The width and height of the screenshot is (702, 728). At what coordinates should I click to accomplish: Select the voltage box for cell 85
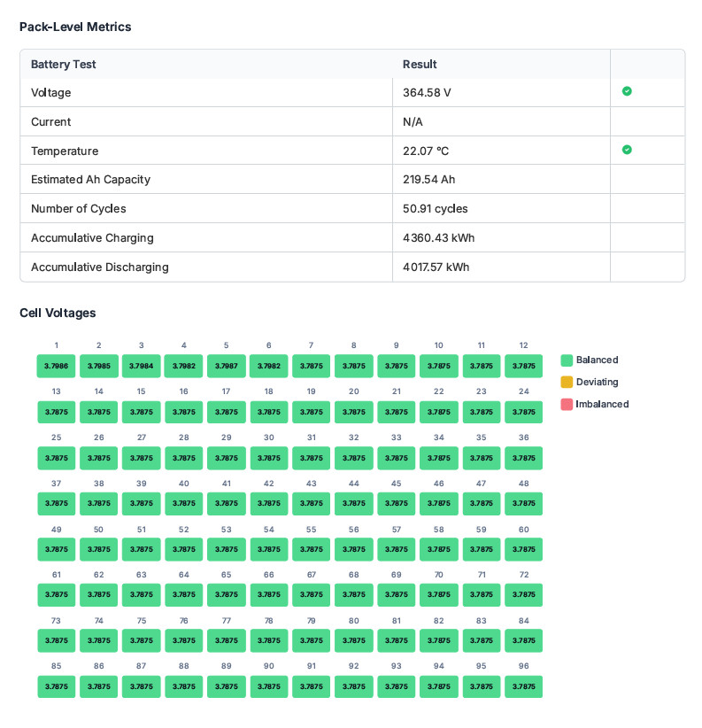pos(56,686)
